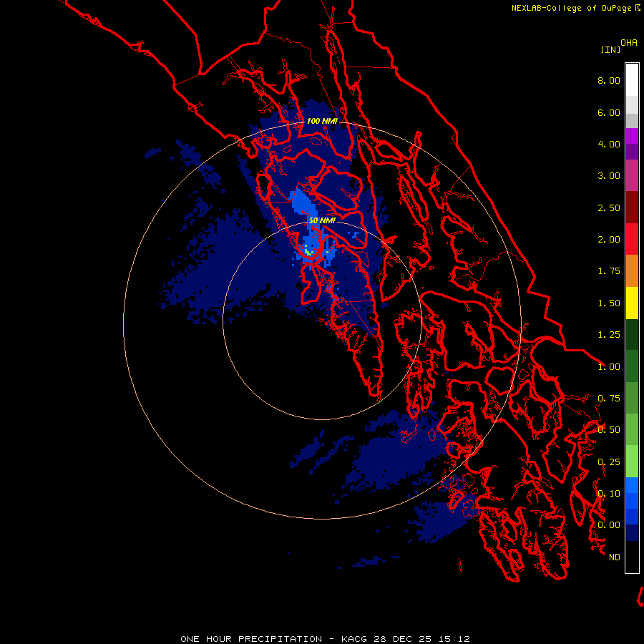This screenshot has height=644, width=644.
Task: Click the [IN] units label
Action: click(610, 49)
